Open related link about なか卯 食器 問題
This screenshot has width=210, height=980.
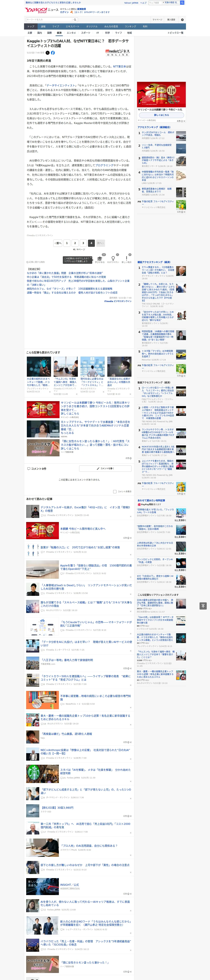[65, 273]
